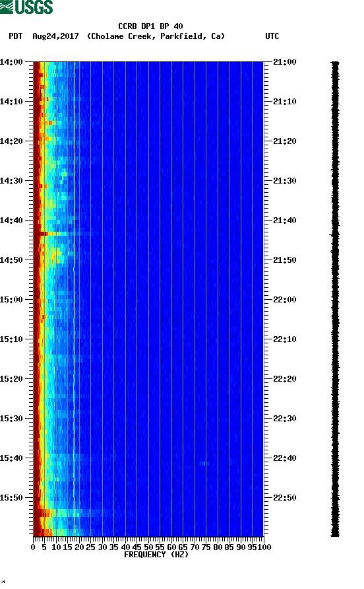This screenshot has height=589, width=364.
Task: Click the 14:40 PDT time label
Action: 11,221
